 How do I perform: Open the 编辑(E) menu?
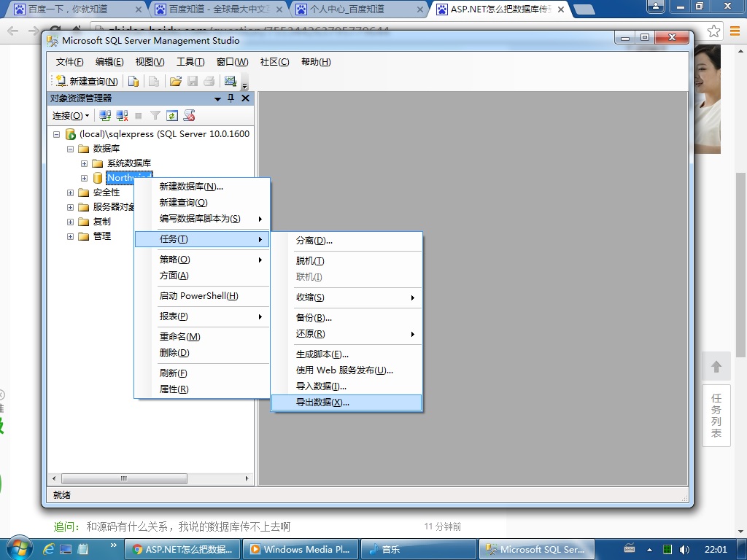[109, 62]
